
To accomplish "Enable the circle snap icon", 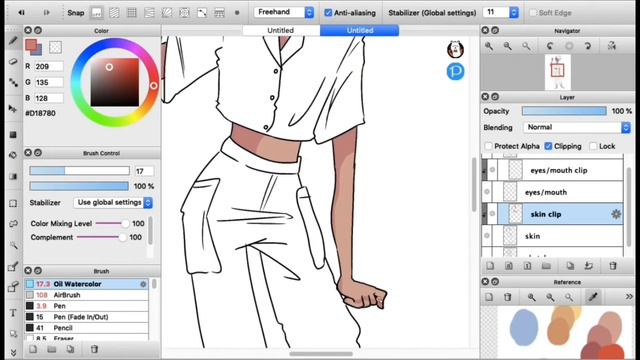I will pyautogui.click(x=184, y=13).
